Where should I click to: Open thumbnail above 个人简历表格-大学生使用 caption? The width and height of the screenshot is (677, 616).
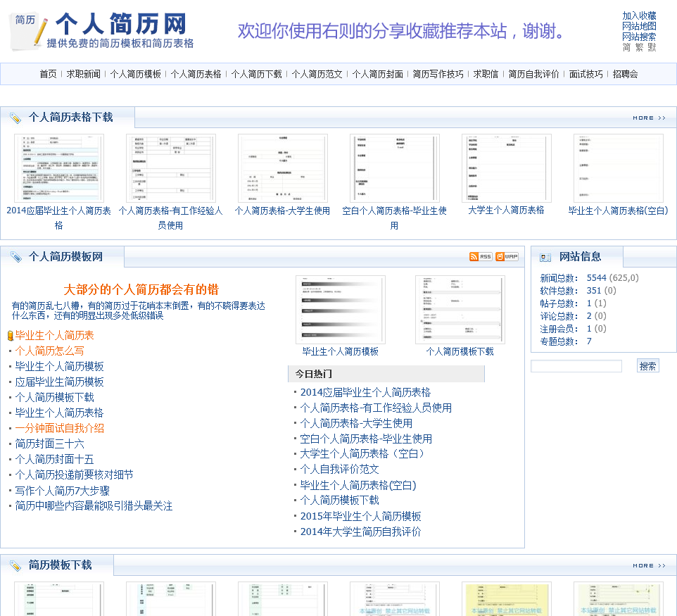(283, 168)
